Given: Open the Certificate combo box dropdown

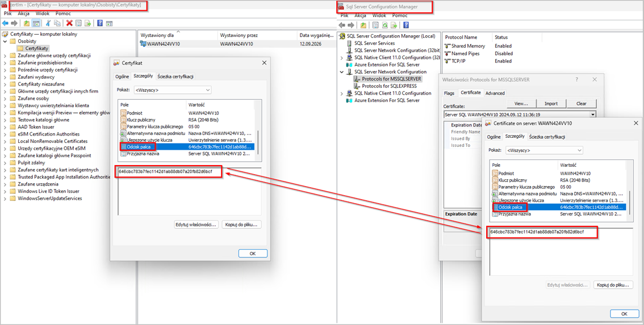Looking at the screenshot, I should point(593,115).
